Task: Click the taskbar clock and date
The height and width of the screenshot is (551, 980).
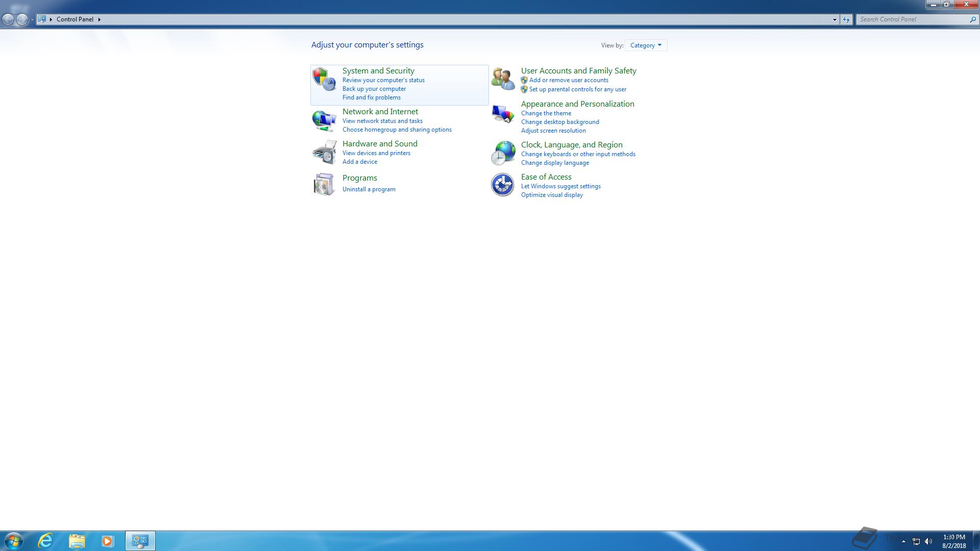Action: [954, 541]
